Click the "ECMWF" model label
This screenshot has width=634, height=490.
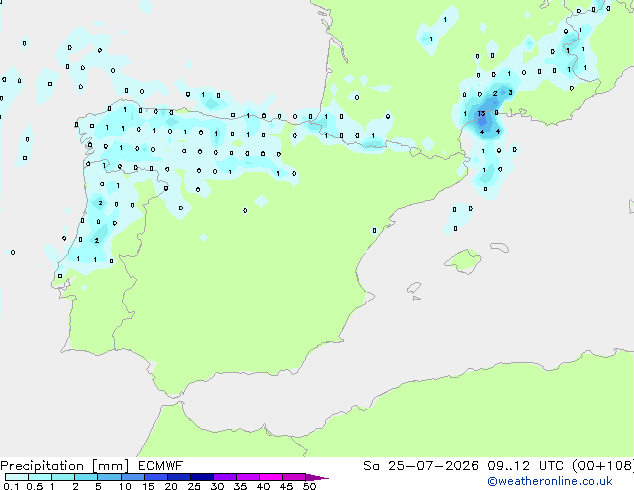point(161,466)
